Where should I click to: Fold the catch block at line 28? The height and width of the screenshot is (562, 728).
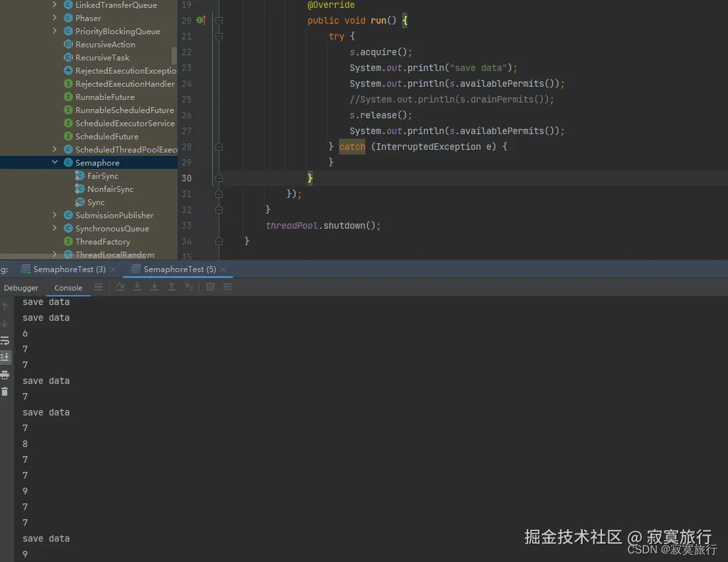[219, 147]
